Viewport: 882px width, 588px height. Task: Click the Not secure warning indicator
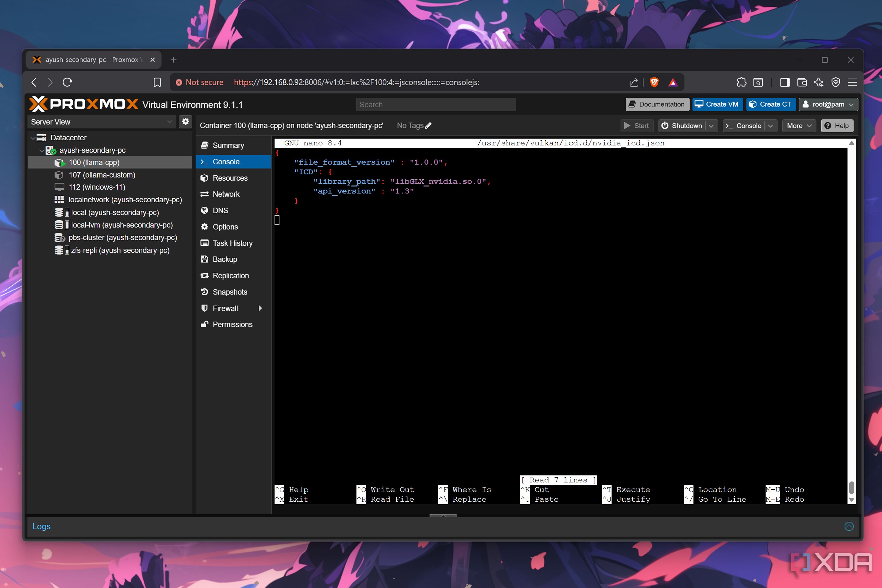[199, 82]
